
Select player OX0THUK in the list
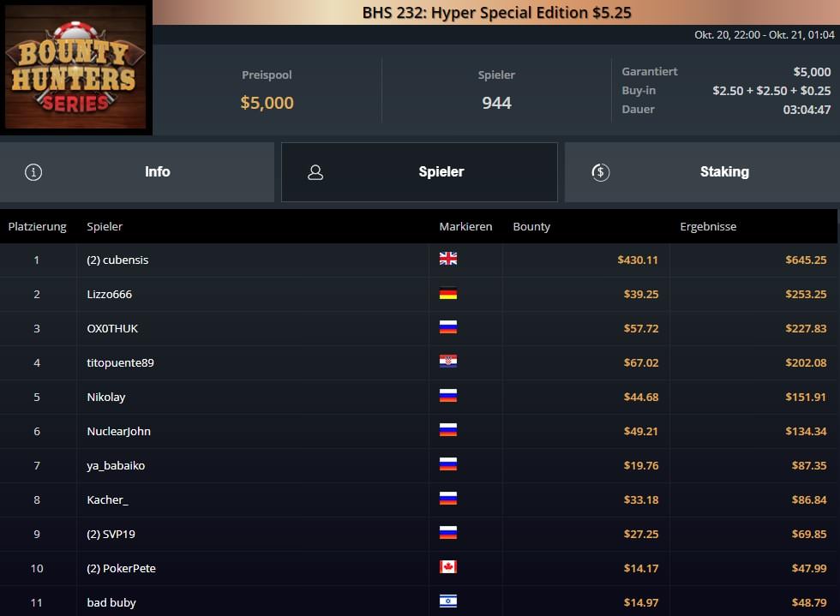[x=112, y=328]
